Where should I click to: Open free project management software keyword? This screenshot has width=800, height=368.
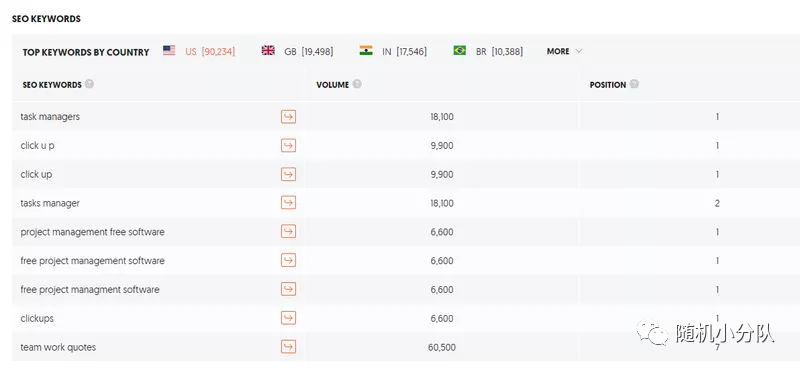tap(92, 261)
